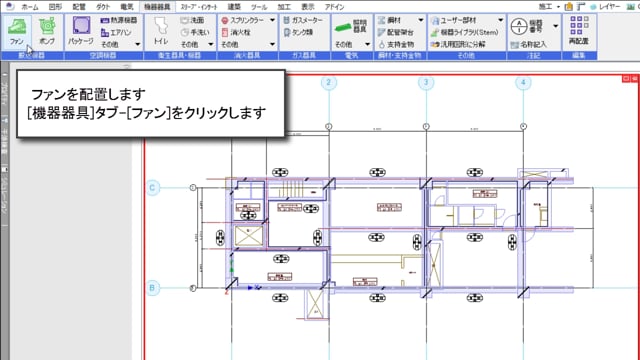The height and width of the screenshot is (360, 640).
Task: Open the スプリンクラー dropdown arrow
Action: pyautogui.click(x=272, y=20)
